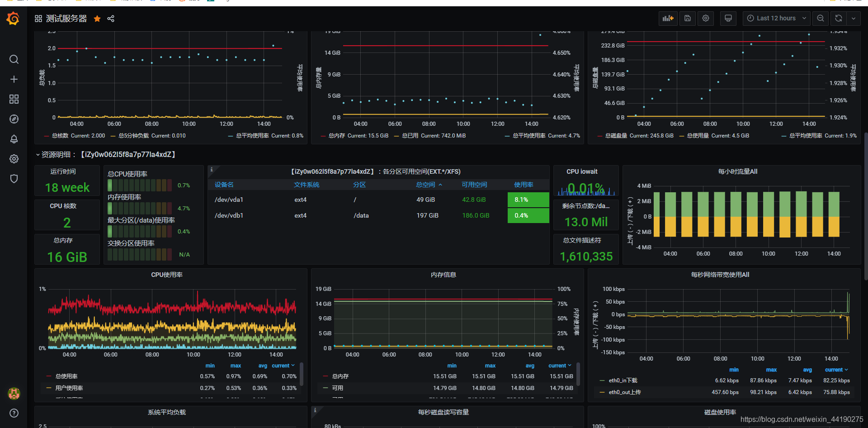Viewport: 868px width, 428px height.
Task: Open the 每小时流量All panel title menu
Action: (x=738, y=171)
